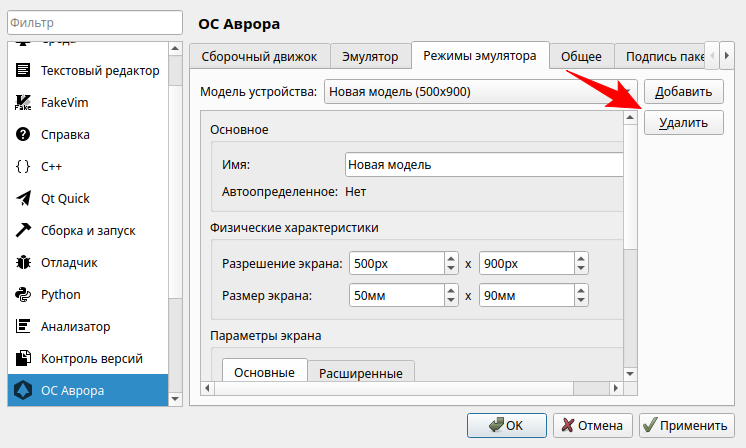Click the Отмена button text

click(x=600, y=425)
